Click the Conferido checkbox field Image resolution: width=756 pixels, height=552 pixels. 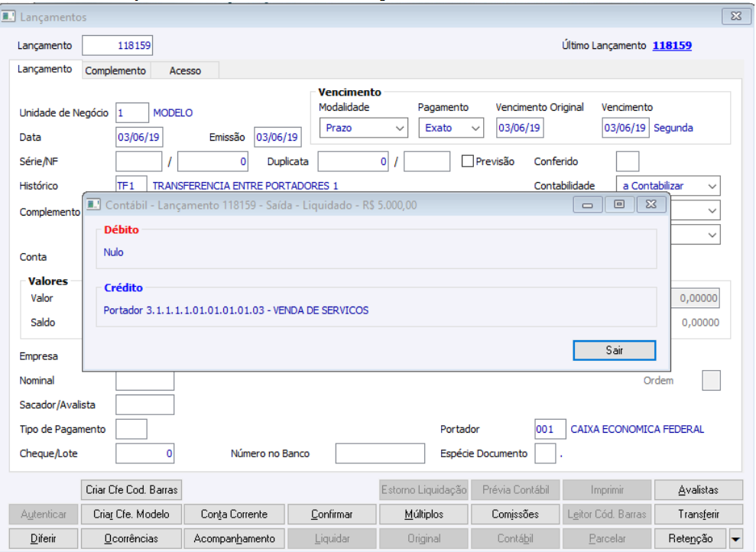[x=628, y=161]
